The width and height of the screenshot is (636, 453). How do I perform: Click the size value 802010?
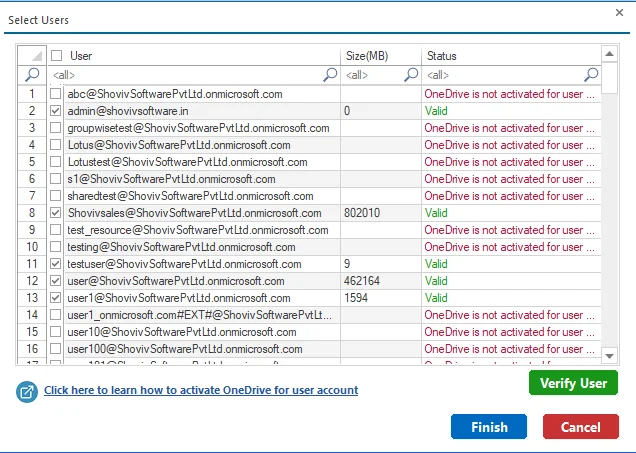362,213
